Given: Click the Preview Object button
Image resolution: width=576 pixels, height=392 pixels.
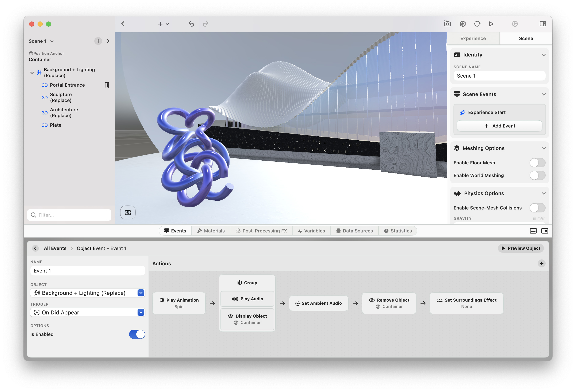Looking at the screenshot, I should click(x=521, y=248).
